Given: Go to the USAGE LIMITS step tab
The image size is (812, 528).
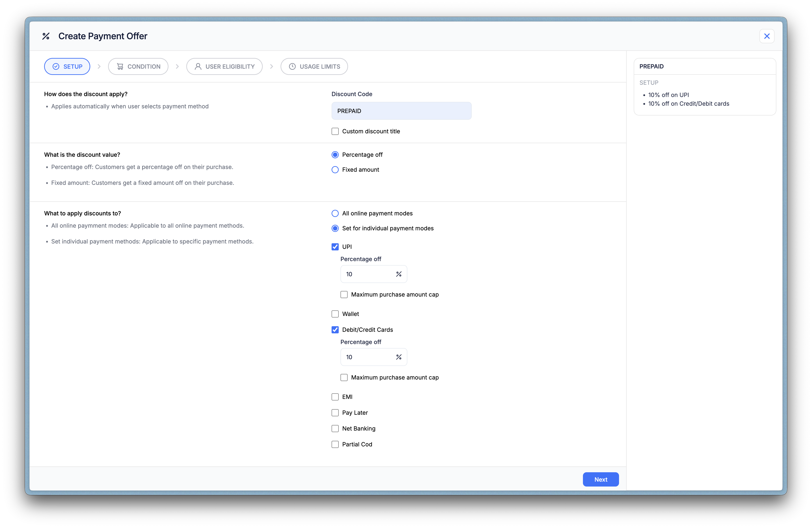Looking at the screenshot, I should [x=314, y=66].
